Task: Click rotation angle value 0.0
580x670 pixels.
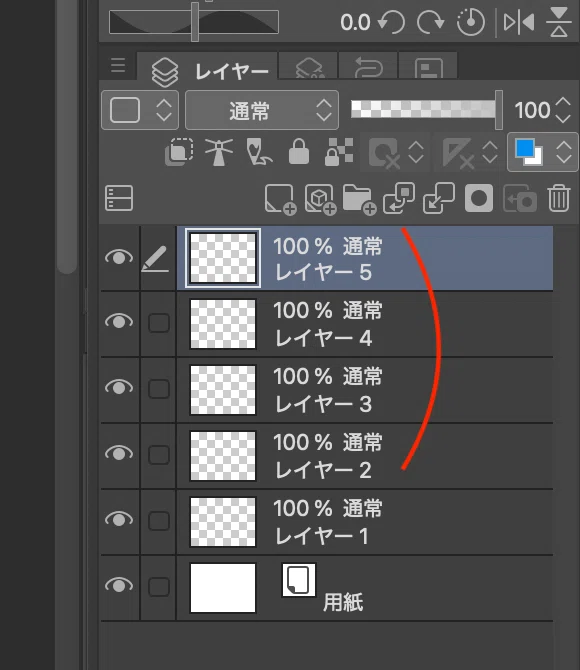Action: coord(355,22)
